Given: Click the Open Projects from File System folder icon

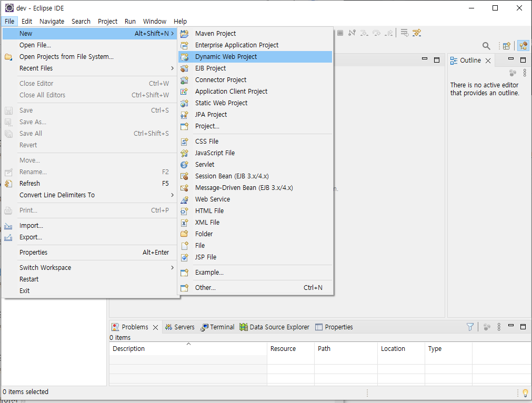Looking at the screenshot, I should point(8,57).
